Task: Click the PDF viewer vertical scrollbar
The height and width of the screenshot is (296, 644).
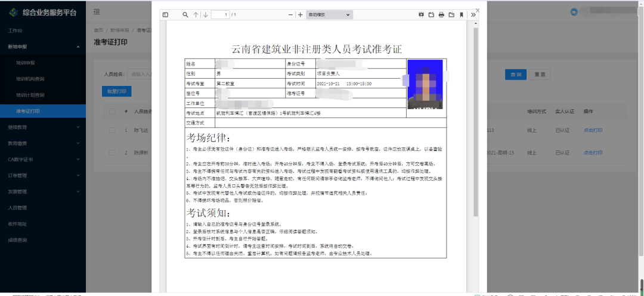Action: [x=475, y=119]
